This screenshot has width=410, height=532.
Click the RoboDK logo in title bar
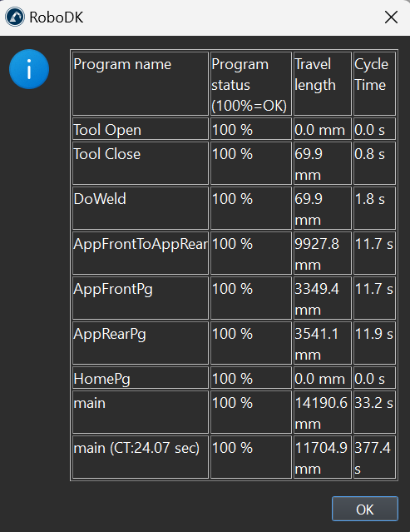point(15,17)
